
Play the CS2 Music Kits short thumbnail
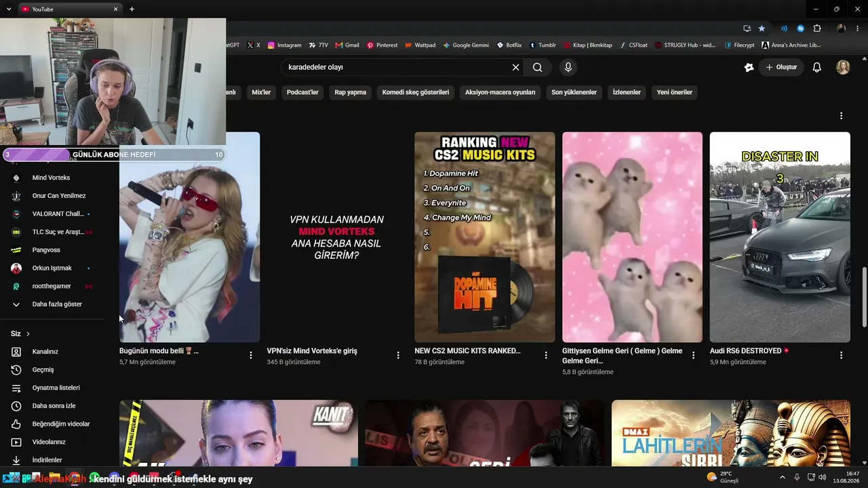coord(485,237)
